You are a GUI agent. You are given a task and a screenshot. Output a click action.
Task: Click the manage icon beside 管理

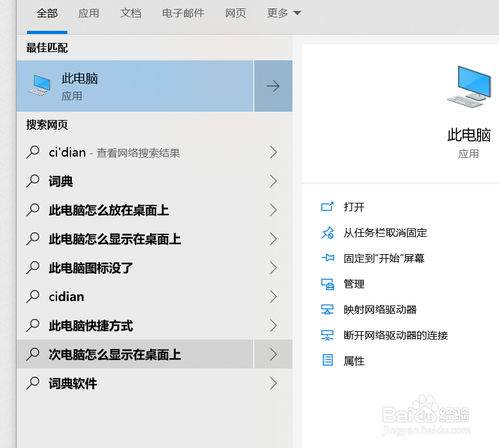pyautogui.click(x=328, y=284)
